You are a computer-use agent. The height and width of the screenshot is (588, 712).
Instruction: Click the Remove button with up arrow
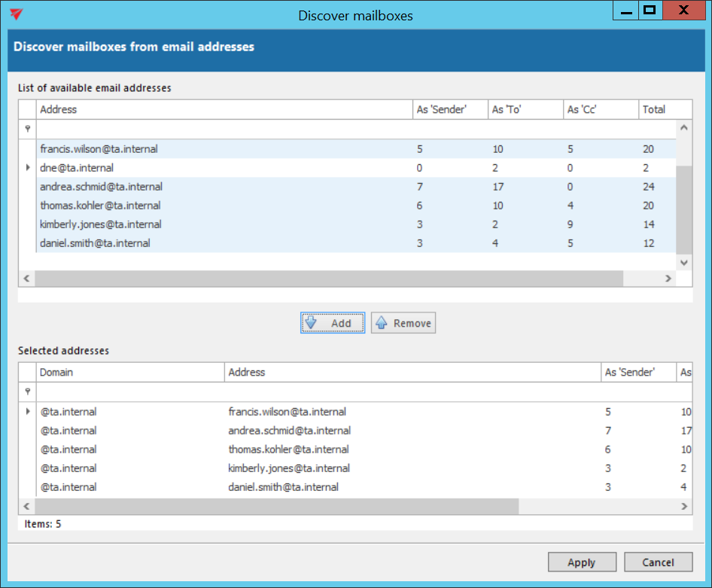coord(403,323)
